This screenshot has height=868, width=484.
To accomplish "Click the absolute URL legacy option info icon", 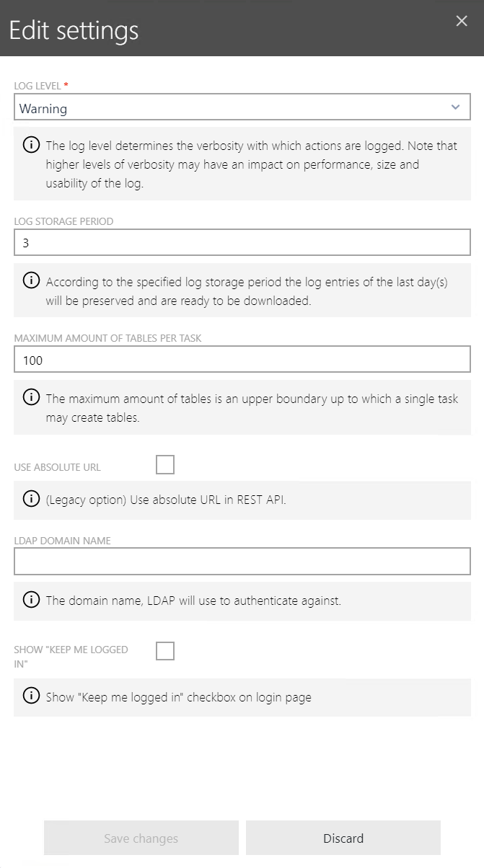I will point(30,500).
